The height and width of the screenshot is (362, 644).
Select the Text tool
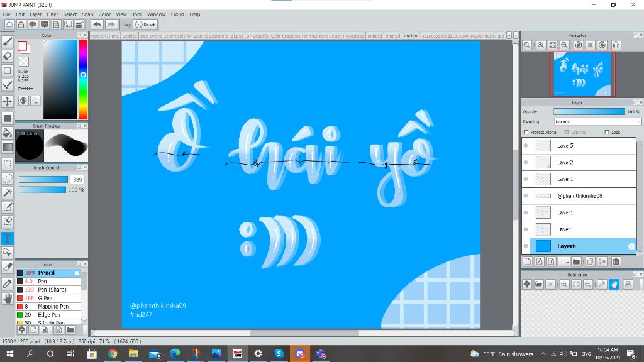tap(8, 238)
